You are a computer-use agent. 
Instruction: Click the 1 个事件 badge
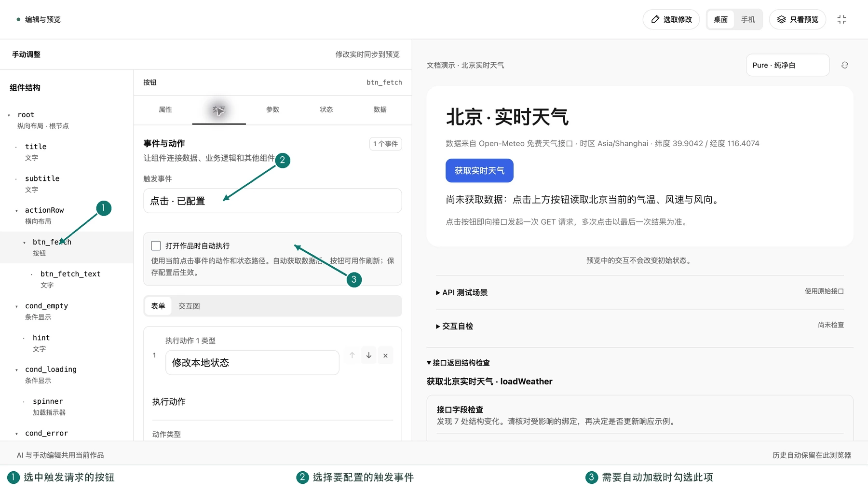tap(385, 144)
